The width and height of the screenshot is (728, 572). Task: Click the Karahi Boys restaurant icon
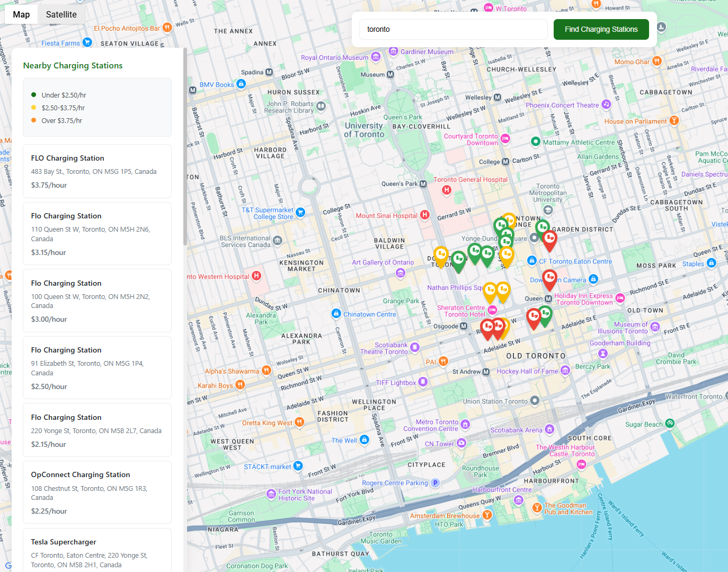pyautogui.click(x=240, y=384)
